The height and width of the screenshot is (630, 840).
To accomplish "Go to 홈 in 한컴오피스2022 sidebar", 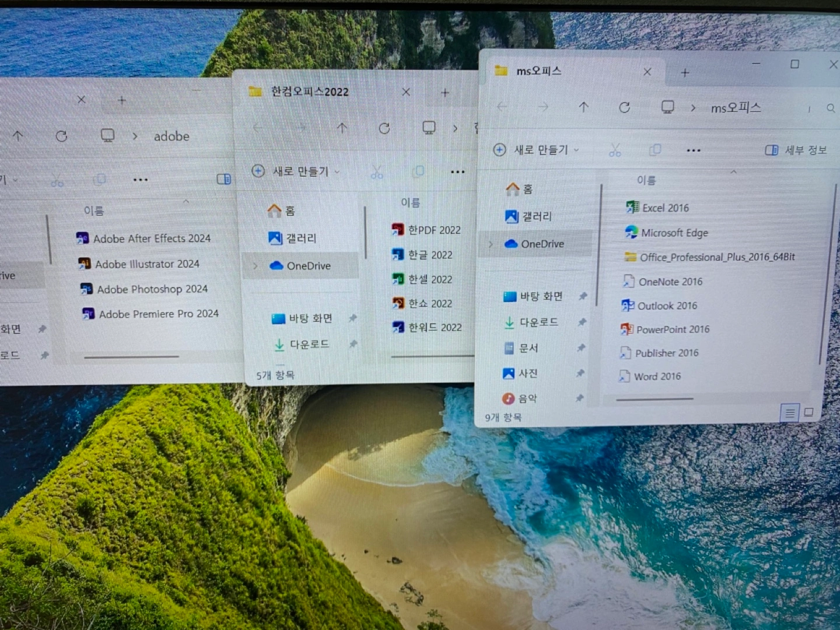I will click(x=281, y=211).
